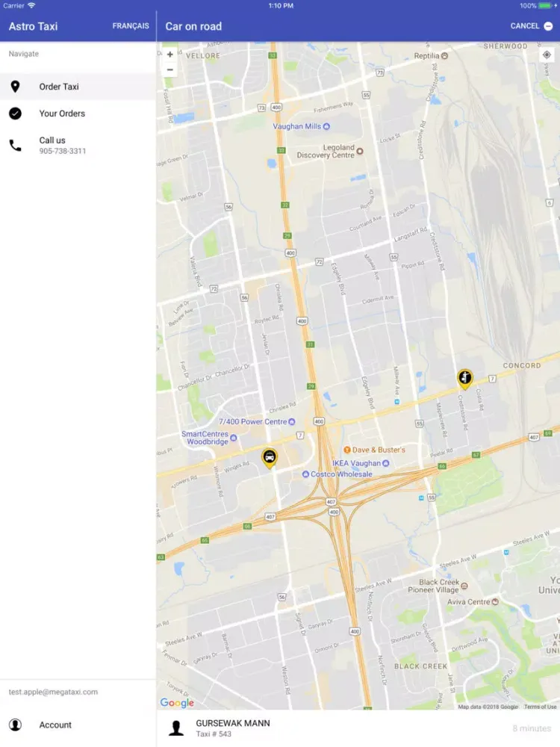Click the driver silhouette icon
Screen dimensions: 560x747
coord(176,728)
